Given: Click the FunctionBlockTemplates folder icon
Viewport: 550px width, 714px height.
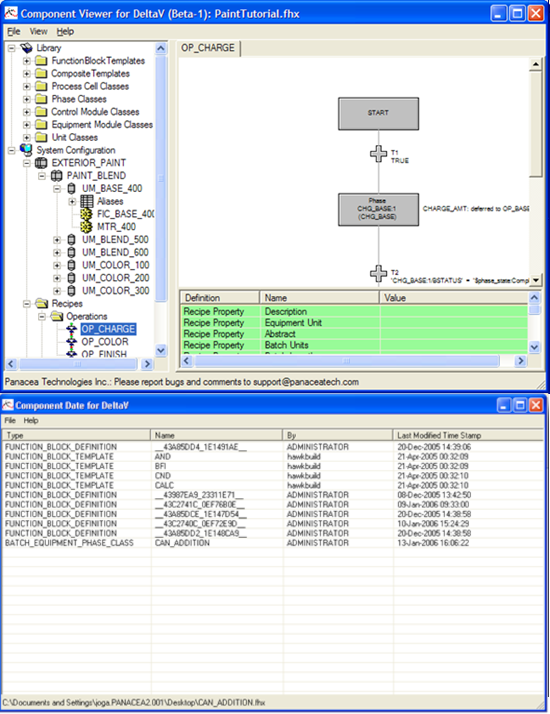Looking at the screenshot, I should [x=41, y=61].
